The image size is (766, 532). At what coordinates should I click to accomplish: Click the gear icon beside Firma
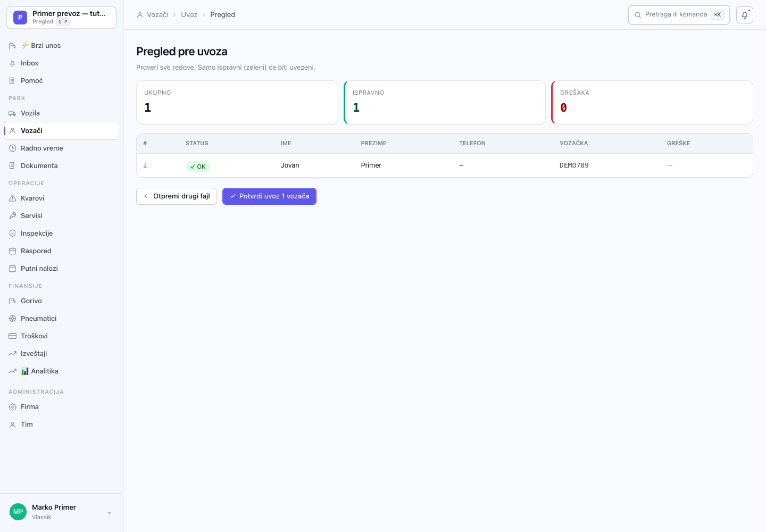(x=12, y=407)
